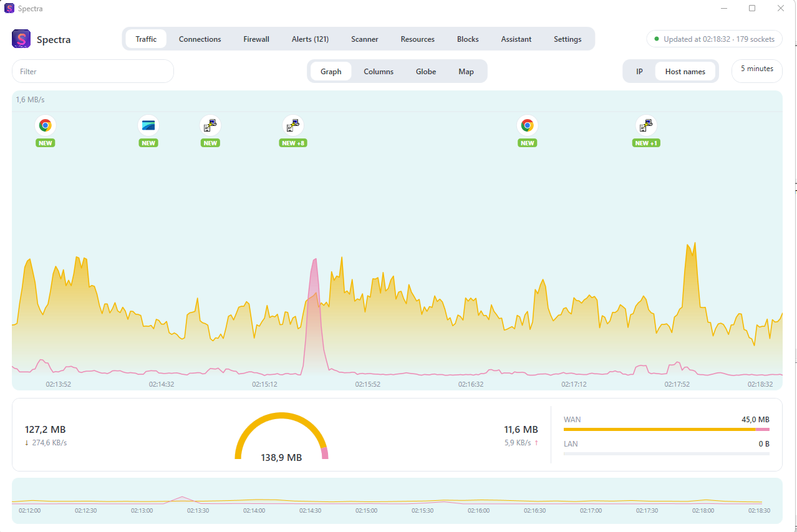797x532 pixels.
Task: Click the network icon with NEW +8 badge
Action: (x=293, y=125)
